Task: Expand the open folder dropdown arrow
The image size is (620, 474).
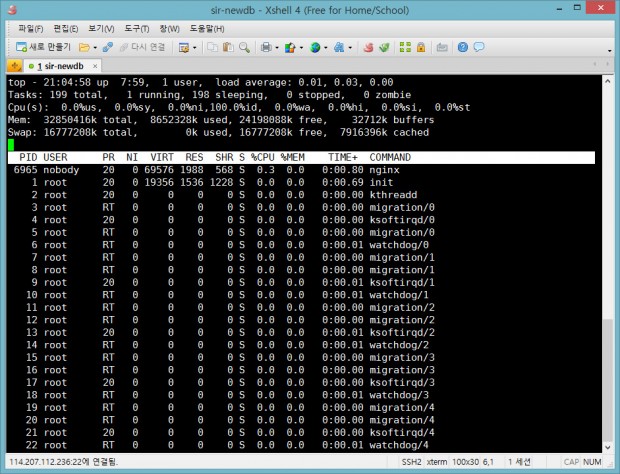Action: pyautogui.click(x=95, y=47)
